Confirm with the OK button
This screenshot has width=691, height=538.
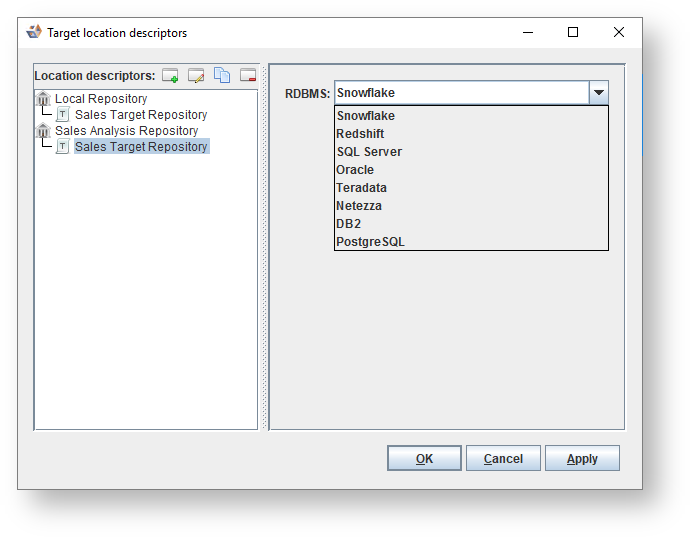point(424,458)
